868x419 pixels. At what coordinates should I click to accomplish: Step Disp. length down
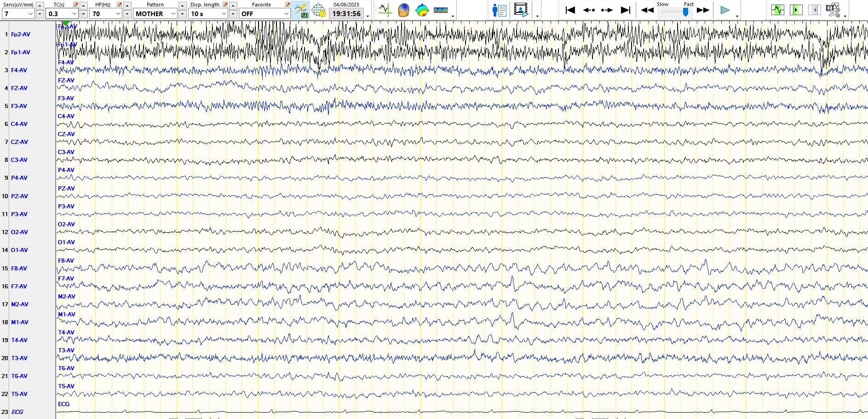point(233,14)
